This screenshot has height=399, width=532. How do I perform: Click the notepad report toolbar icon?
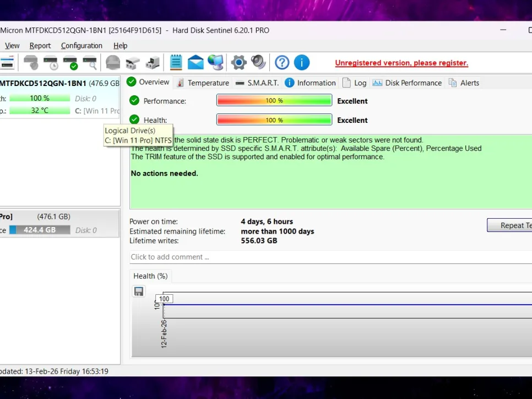[176, 62]
